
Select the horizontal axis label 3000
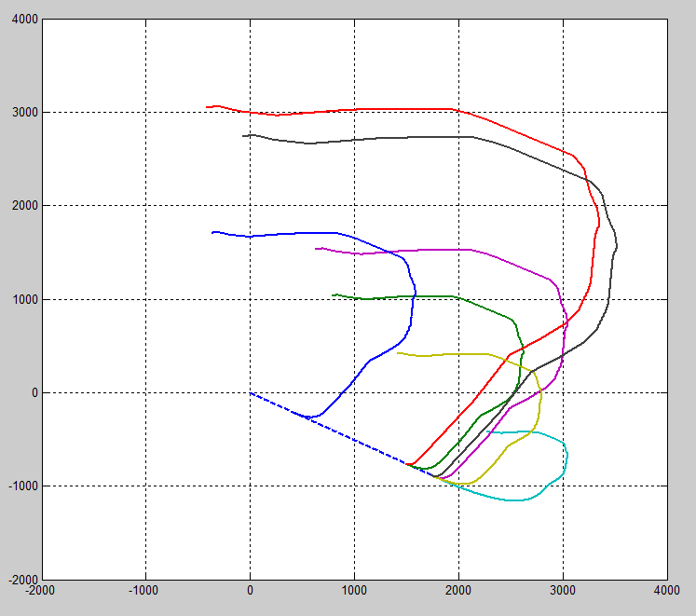[563, 590]
